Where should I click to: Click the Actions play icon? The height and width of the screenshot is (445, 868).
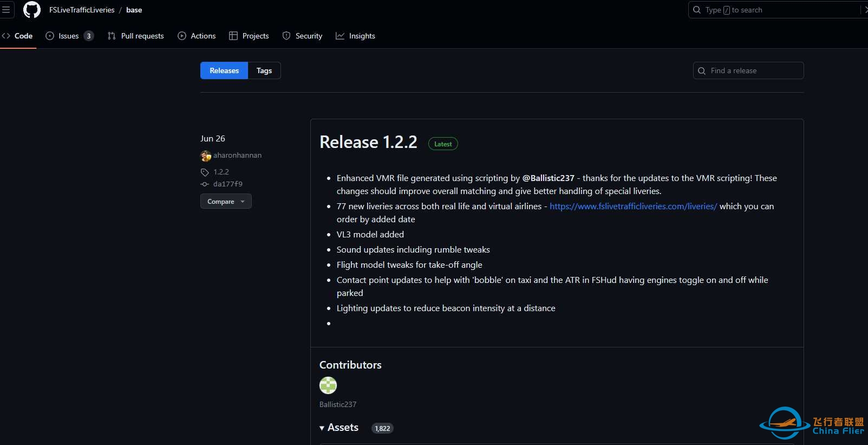pos(182,36)
